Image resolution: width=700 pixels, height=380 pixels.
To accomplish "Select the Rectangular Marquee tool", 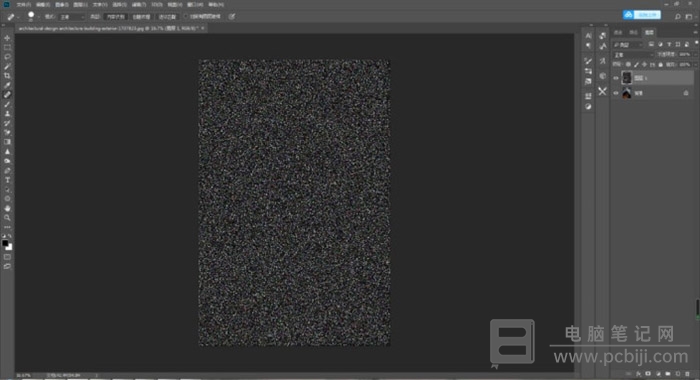I will (x=7, y=48).
